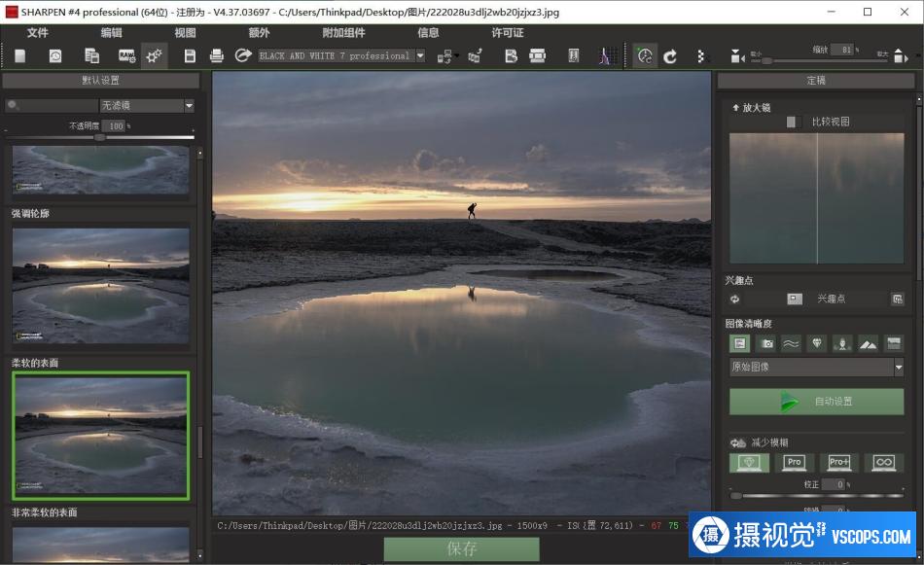The width and height of the screenshot is (924, 565).
Task: Adjust the 不透明度 opacity slider
Action: click(99, 137)
